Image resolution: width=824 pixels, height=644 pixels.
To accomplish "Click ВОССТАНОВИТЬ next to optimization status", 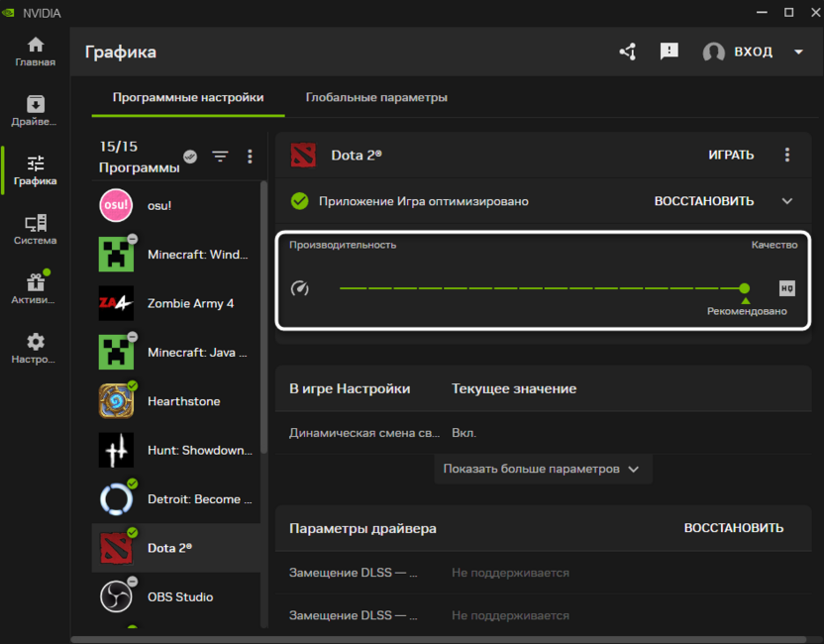I will click(x=703, y=201).
